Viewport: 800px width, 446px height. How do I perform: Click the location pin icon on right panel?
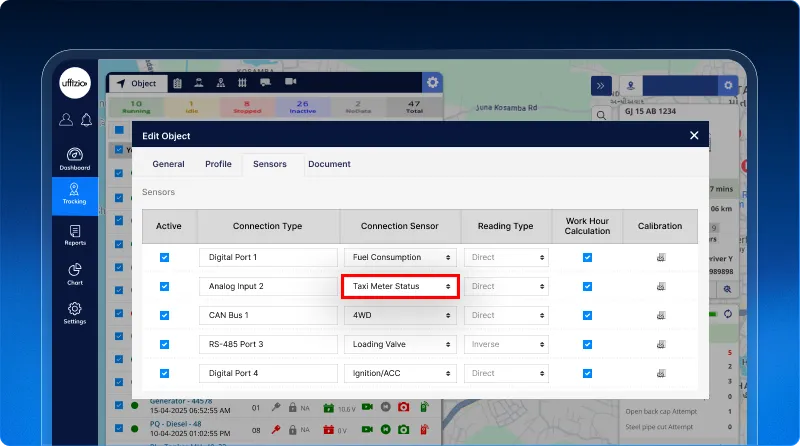click(631, 86)
